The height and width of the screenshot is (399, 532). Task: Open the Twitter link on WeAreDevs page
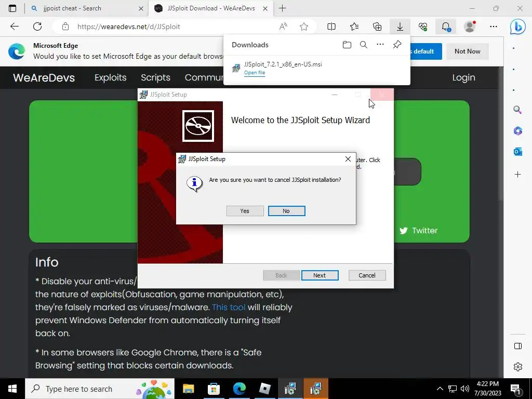pyautogui.click(x=418, y=230)
